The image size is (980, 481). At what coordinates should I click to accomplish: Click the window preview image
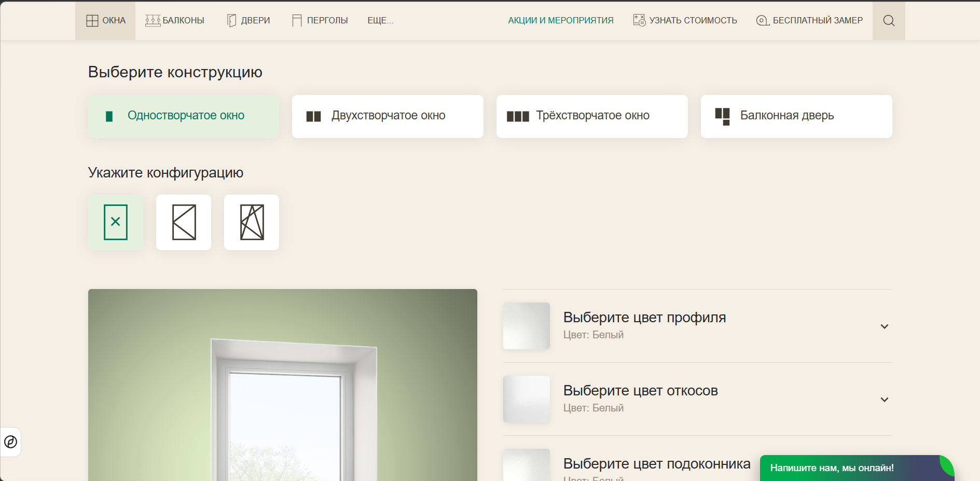click(x=283, y=385)
